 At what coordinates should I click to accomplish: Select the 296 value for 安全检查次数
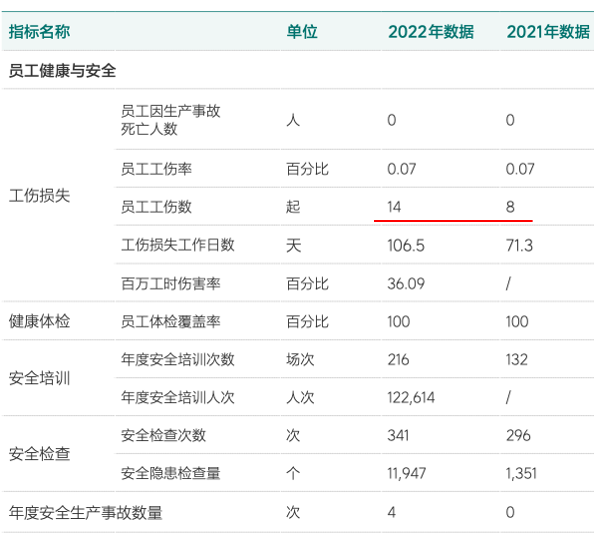pos(518,435)
